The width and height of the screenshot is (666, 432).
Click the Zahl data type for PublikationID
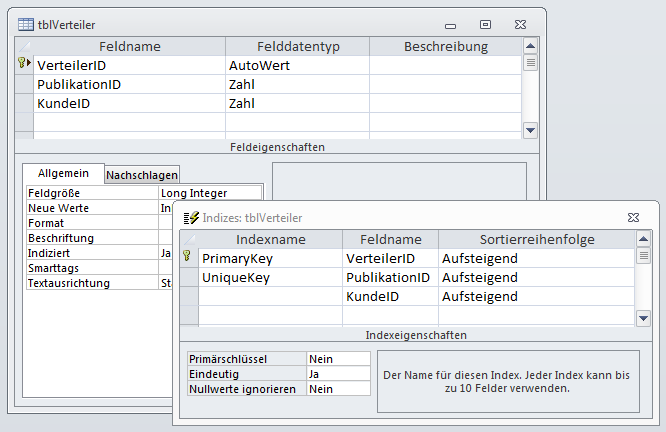pyautogui.click(x=297, y=85)
